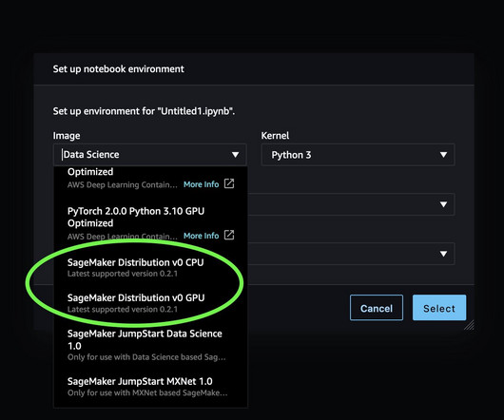Screen dimensions: 504x420
Task: Grab the dialog resize handle corner
Action: click(469, 325)
